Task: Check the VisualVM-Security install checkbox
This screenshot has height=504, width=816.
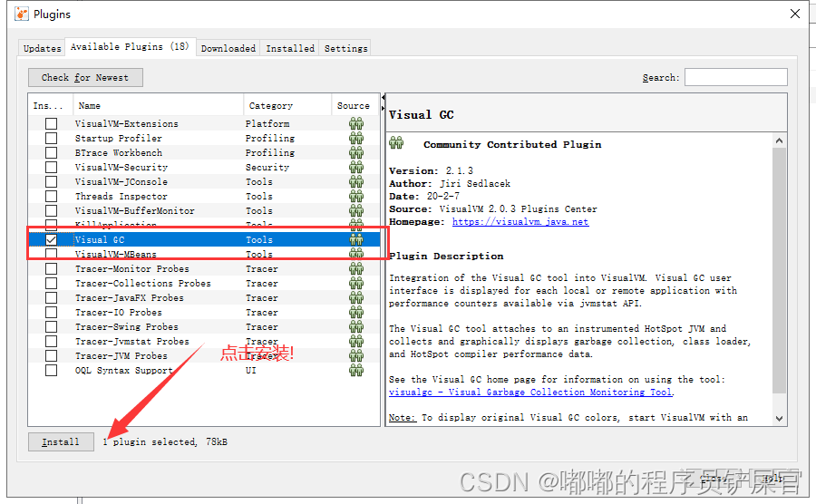Action: click(51, 168)
